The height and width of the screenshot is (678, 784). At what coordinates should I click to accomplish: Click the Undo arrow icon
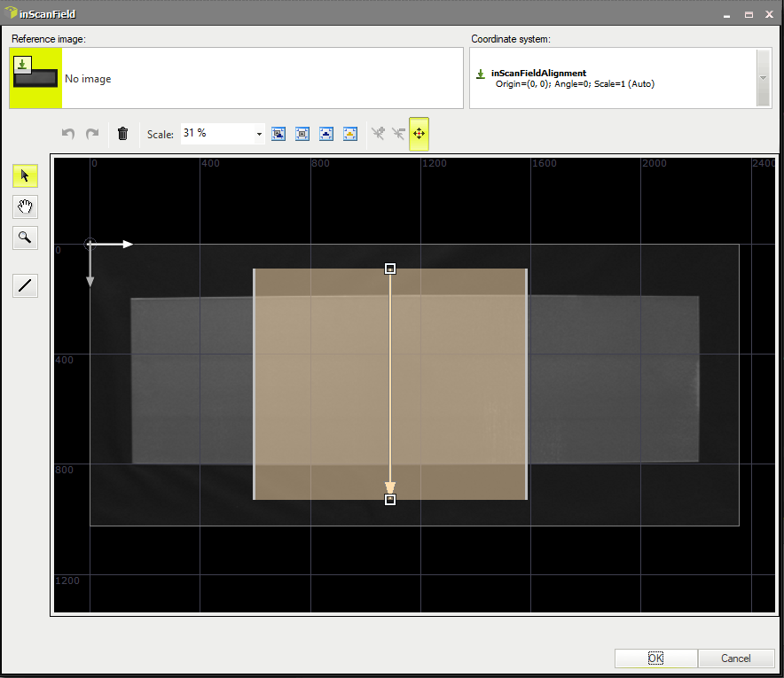(x=68, y=134)
